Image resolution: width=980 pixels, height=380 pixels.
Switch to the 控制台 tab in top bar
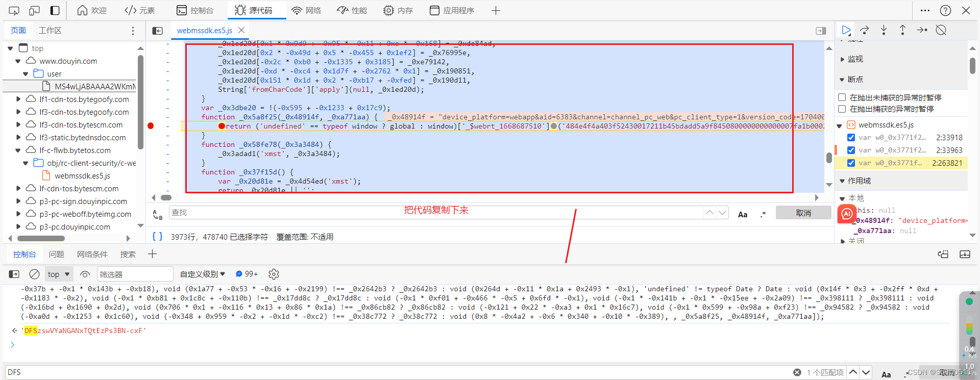point(195,10)
